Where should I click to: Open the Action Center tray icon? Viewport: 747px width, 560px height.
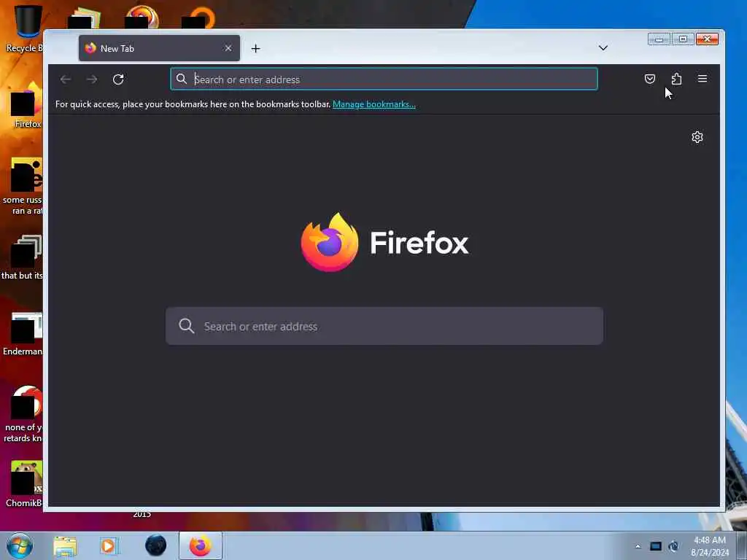[x=656, y=546]
